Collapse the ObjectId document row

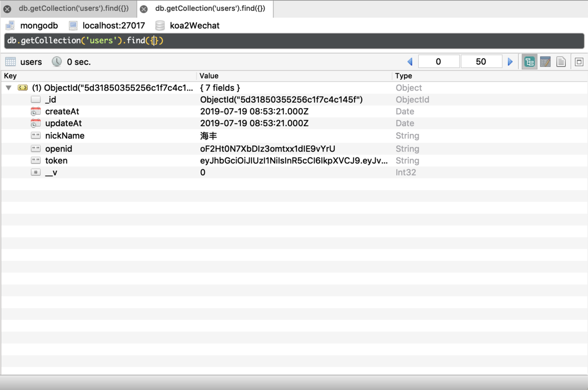(9, 88)
